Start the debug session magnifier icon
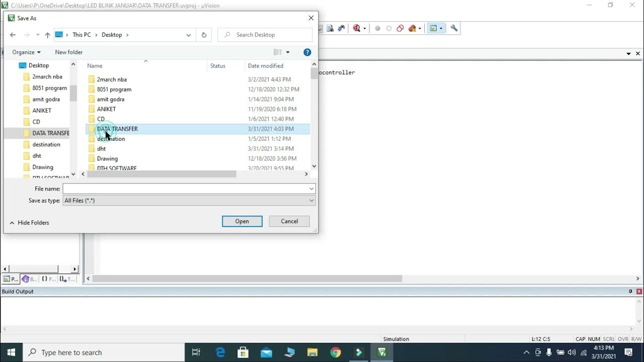The width and height of the screenshot is (644, 362). click(x=357, y=29)
